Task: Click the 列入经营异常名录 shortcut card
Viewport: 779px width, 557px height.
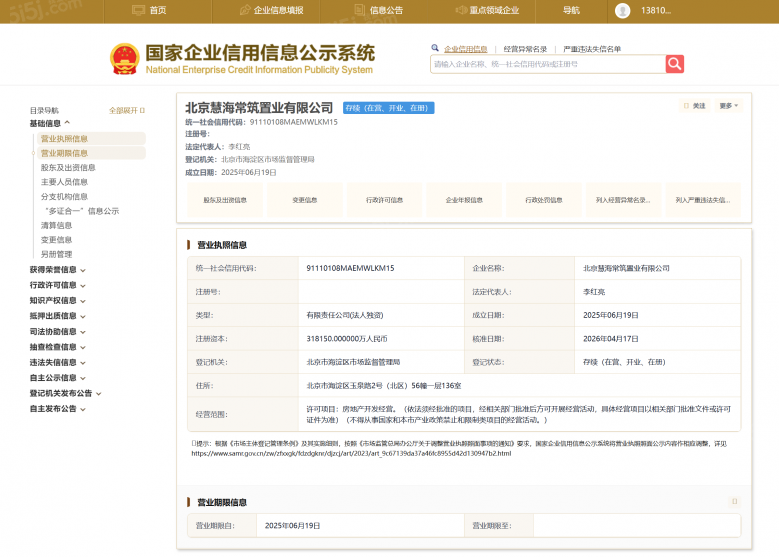Action: click(x=623, y=200)
